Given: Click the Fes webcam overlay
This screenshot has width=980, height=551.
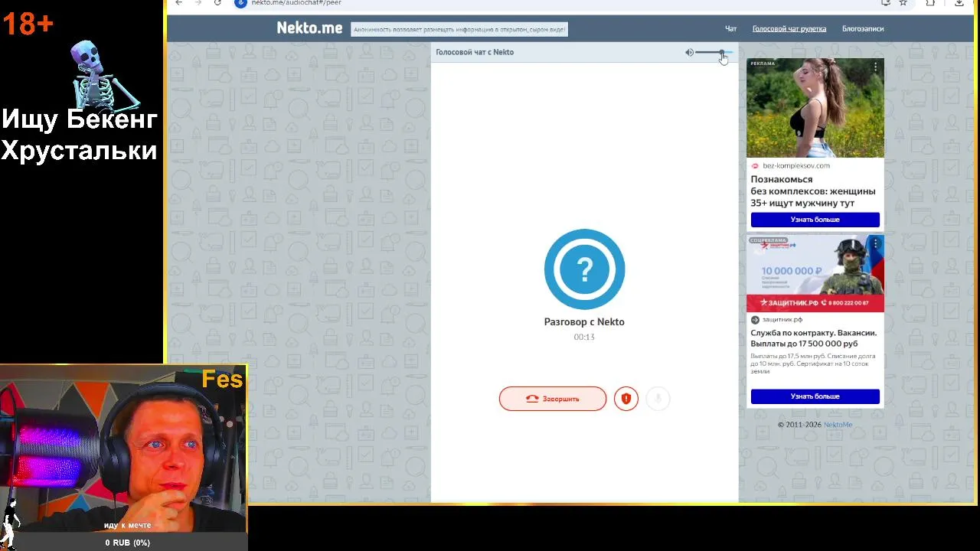Looking at the screenshot, I should tap(123, 448).
